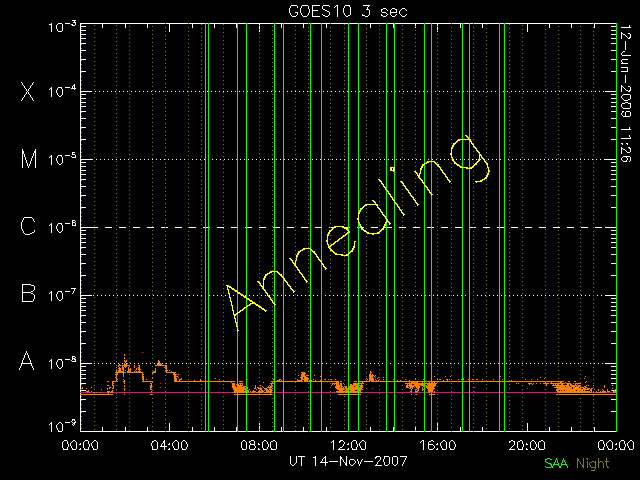The image size is (640, 480).
Task: Select the M flare class label
Action: [x=29, y=159]
